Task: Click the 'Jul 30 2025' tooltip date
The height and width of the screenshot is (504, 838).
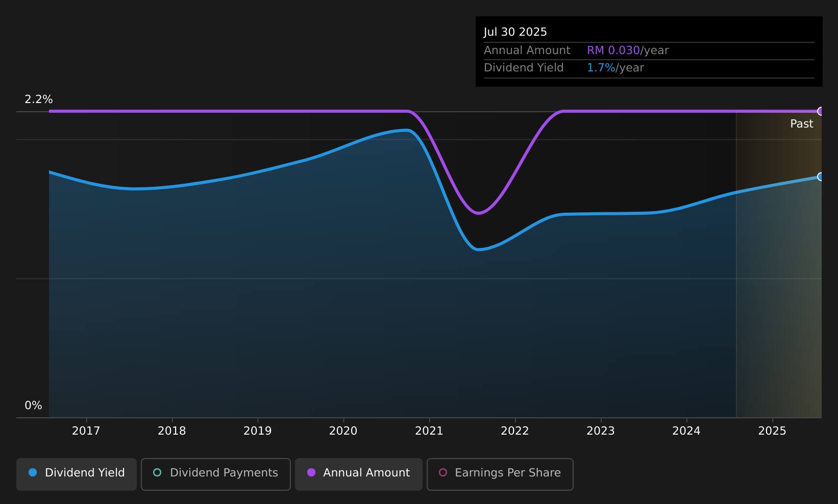Action: point(515,32)
